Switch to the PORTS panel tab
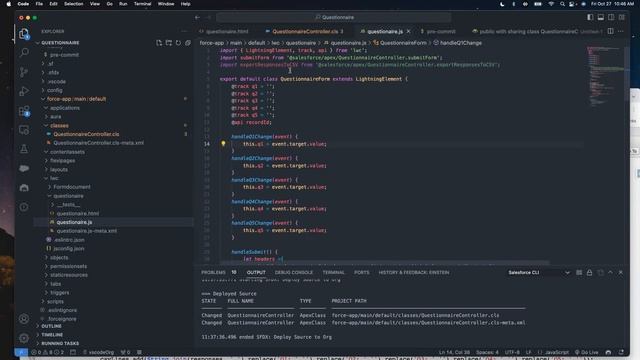 point(361,272)
